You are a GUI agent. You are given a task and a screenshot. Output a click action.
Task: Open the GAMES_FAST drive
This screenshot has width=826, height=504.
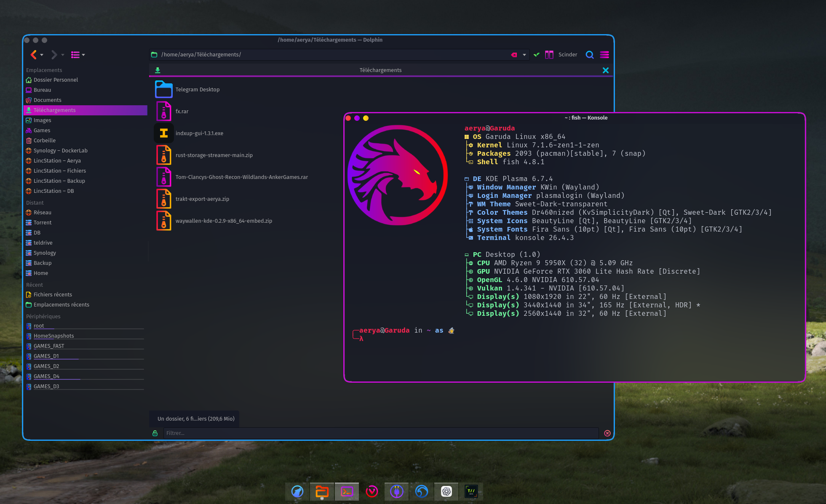(86, 346)
